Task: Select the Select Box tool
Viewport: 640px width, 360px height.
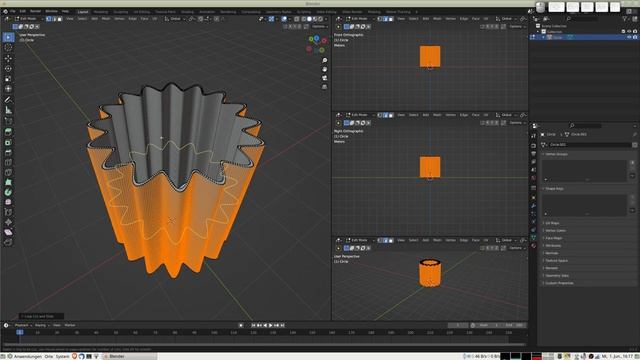Action: pyautogui.click(x=8, y=37)
